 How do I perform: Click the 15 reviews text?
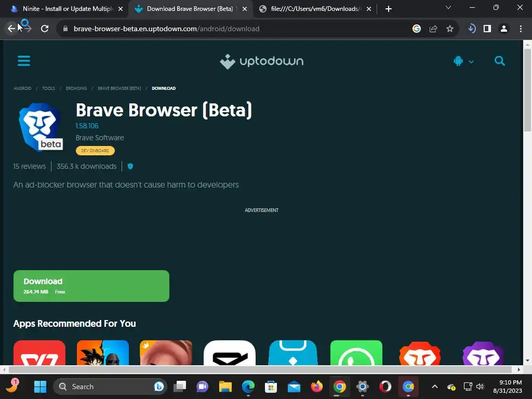[x=30, y=166]
